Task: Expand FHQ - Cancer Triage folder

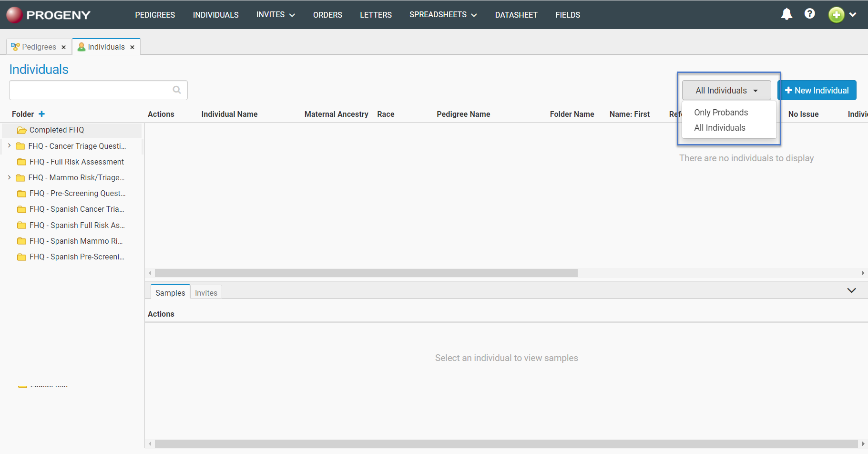Action: point(9,146)
